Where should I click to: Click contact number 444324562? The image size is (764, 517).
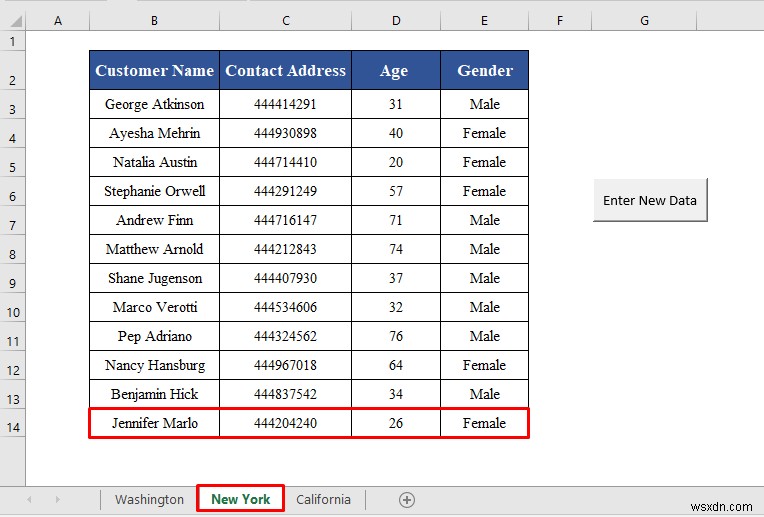286,336
